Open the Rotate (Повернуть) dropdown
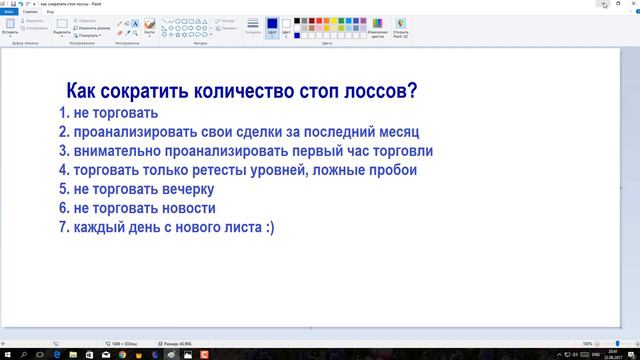 [x=88, y=36]
